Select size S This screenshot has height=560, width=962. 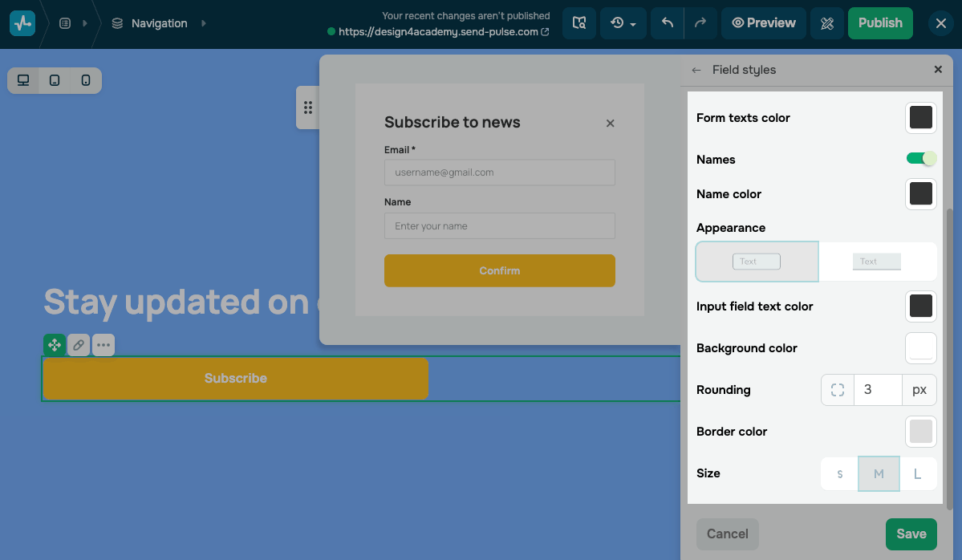coord(840,473)
